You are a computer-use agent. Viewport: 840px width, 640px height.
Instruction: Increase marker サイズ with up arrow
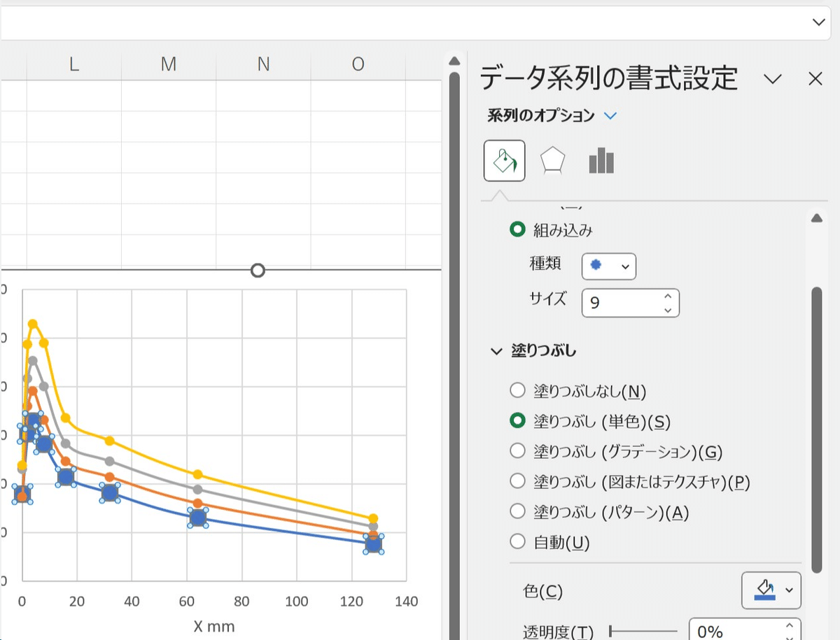click(x=668, y=296)
